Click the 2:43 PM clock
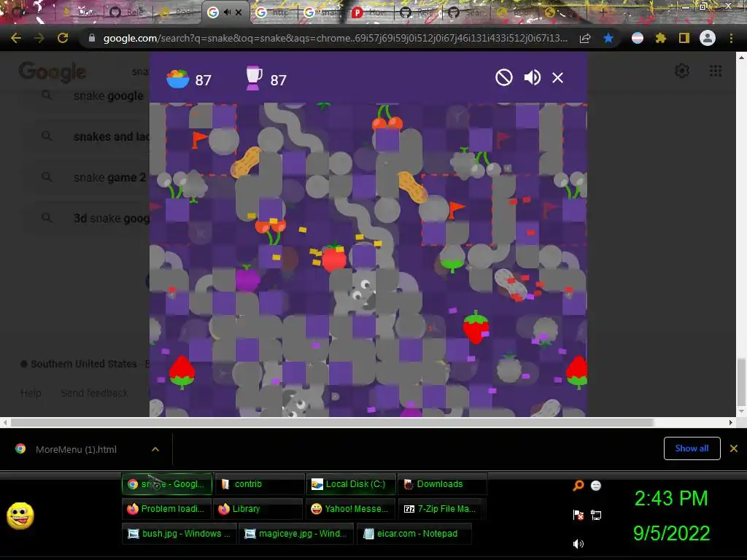The width and height of the screenshot is (747, 560). [671, 499]
